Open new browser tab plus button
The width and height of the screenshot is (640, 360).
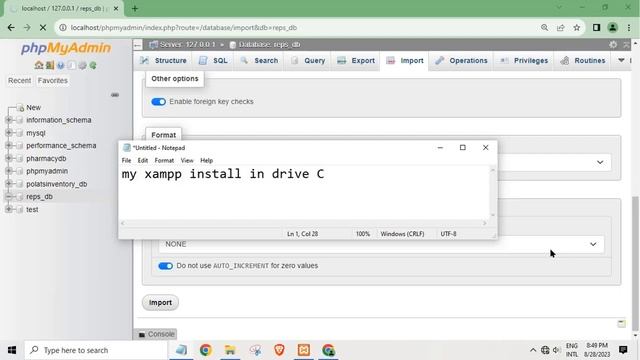135,9
